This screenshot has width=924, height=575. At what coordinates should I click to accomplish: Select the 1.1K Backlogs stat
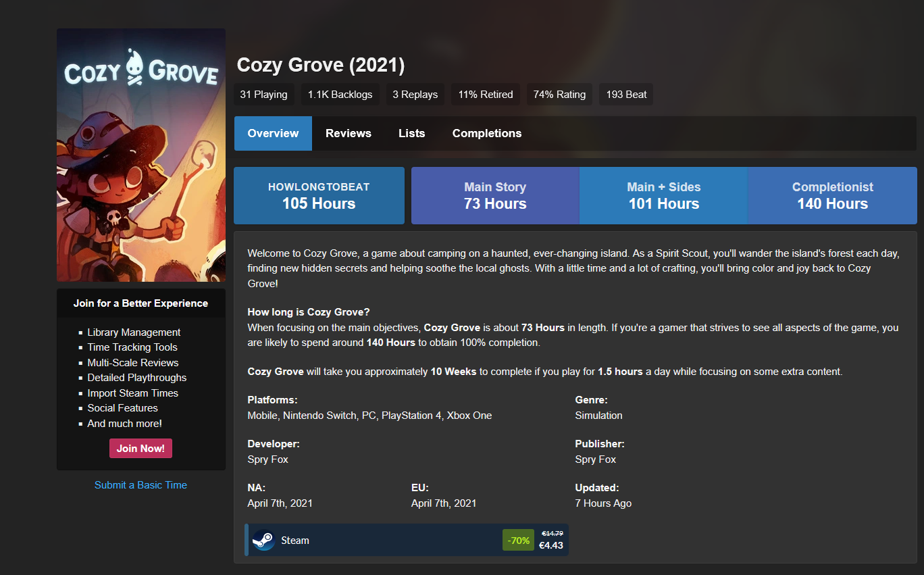(x=340, y=95)
